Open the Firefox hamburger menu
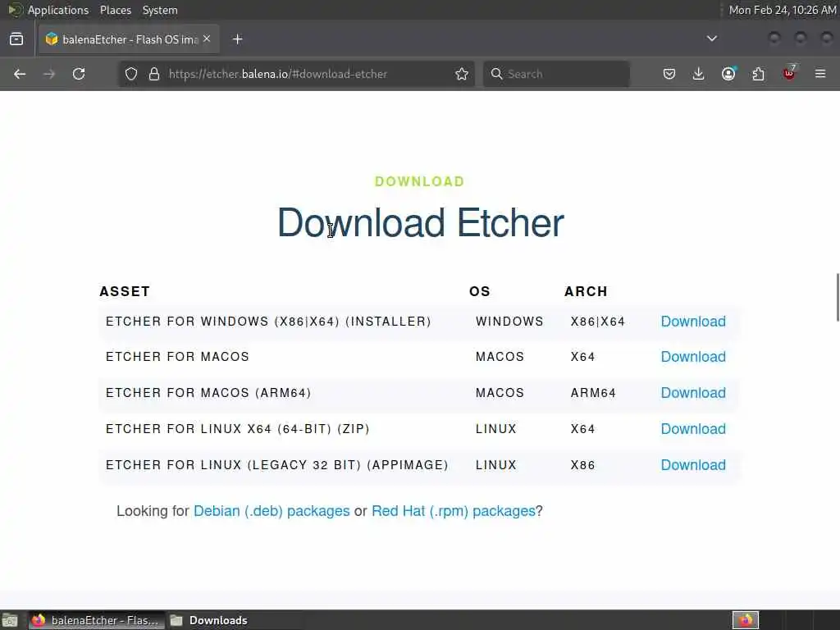The width and height of the screenshot is (840, 630). (820, 74)
